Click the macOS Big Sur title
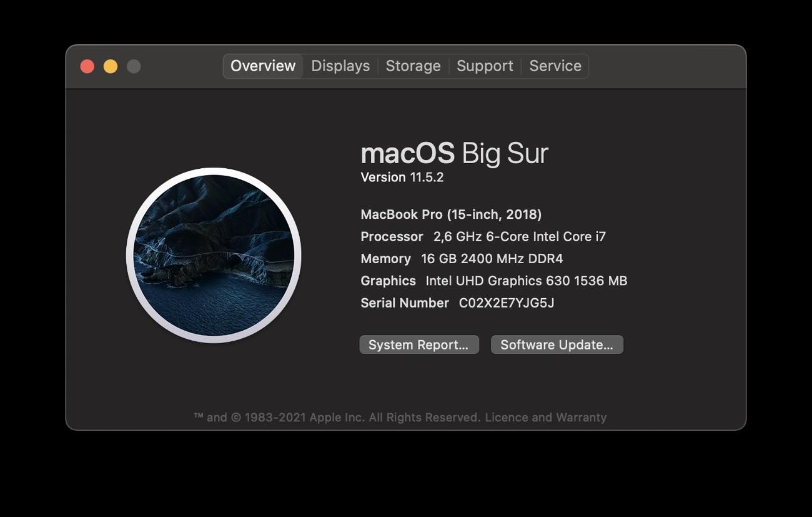This screenshot has height=517, width=812. [x=455, y=154]
